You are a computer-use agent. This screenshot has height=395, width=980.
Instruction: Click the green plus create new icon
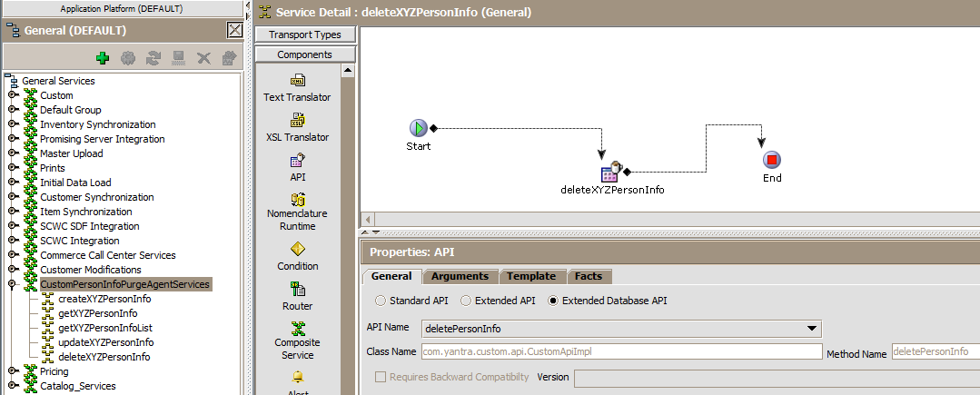[x=103, y=57]
